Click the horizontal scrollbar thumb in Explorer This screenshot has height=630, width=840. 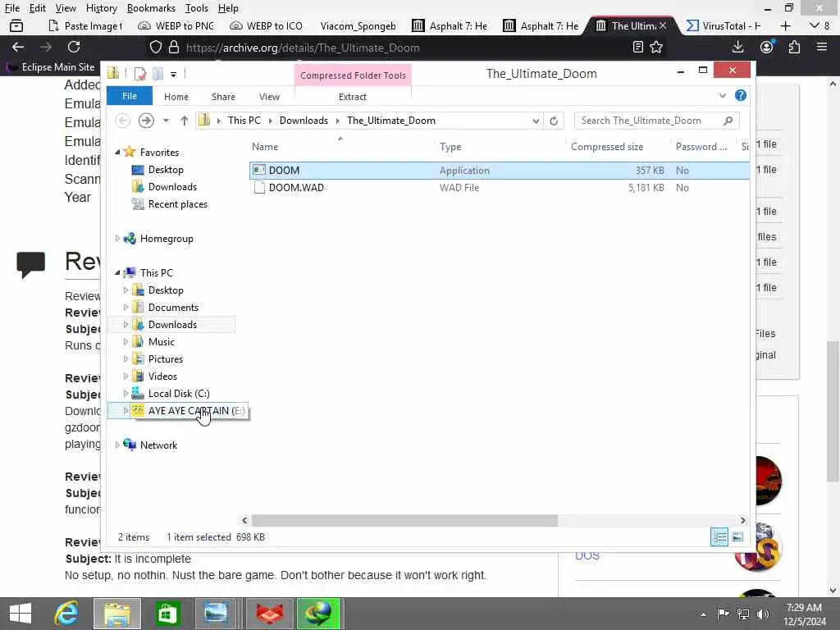pyautogui.click(x=404, y=520)
